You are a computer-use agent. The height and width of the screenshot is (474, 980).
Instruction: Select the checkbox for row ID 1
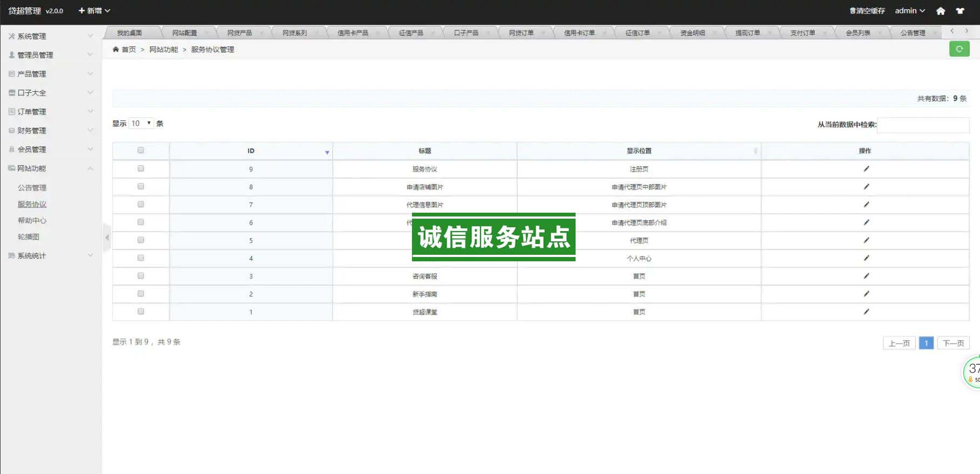click(x=140, y=312)
